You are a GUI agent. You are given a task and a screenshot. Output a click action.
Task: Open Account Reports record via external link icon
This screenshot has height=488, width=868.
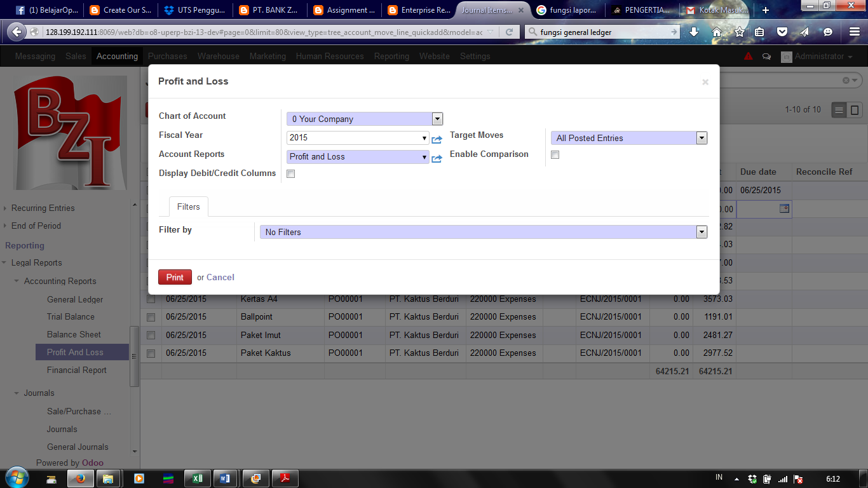[x=437, y=159]
